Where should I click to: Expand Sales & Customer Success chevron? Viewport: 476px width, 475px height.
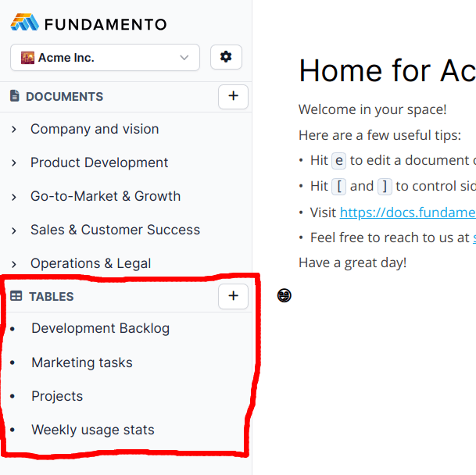[x=14, y=230]
